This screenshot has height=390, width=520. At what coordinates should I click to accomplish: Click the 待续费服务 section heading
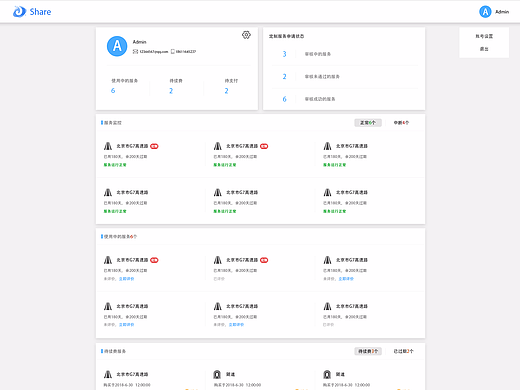point(115,351)
